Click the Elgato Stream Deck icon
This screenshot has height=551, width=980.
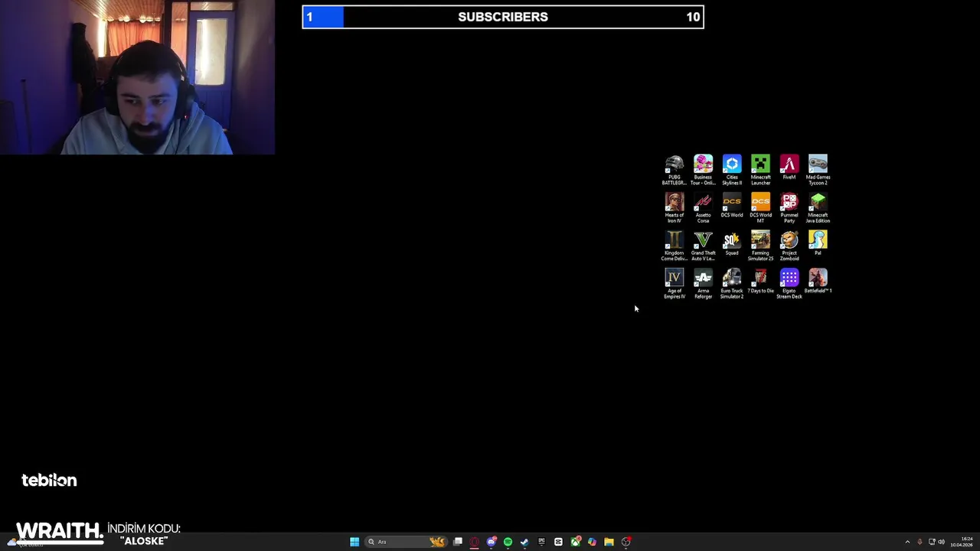(x=789, y=284)
